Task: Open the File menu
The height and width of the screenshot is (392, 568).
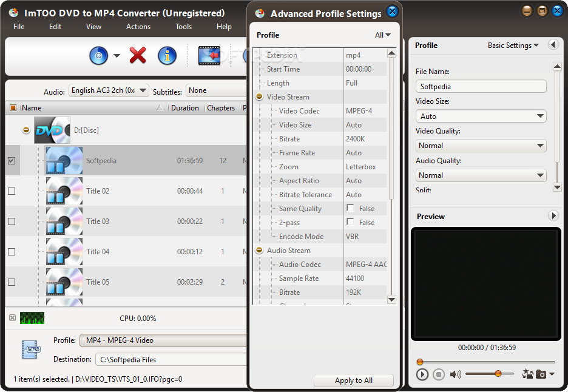Action: pos(19,27)
